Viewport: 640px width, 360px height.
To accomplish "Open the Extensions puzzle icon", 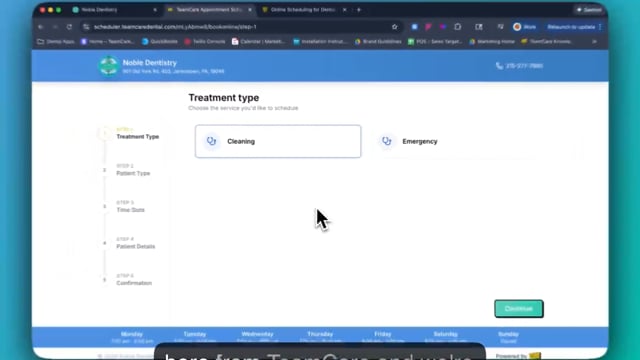I will click(x=458, y=27).
